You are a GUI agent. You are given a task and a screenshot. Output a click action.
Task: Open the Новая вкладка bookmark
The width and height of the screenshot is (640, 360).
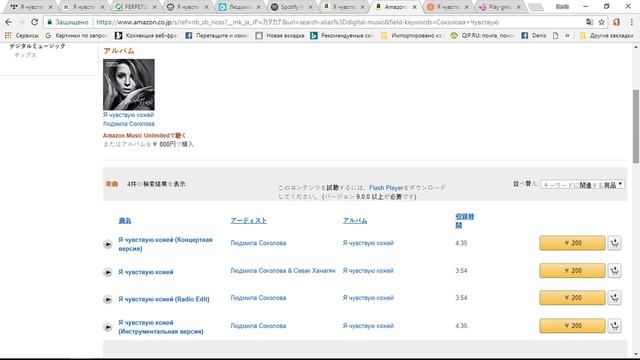tap(280, 36)
